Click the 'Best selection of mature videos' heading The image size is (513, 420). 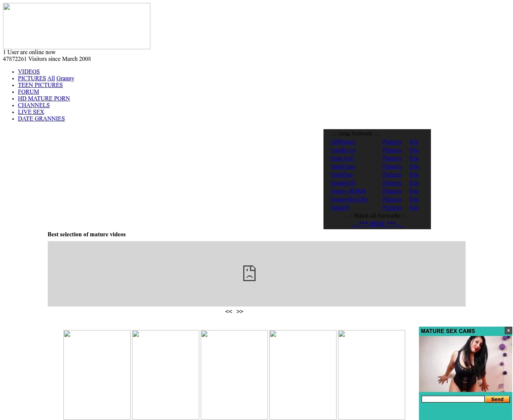pyautogui.click(x=87, y=234)
